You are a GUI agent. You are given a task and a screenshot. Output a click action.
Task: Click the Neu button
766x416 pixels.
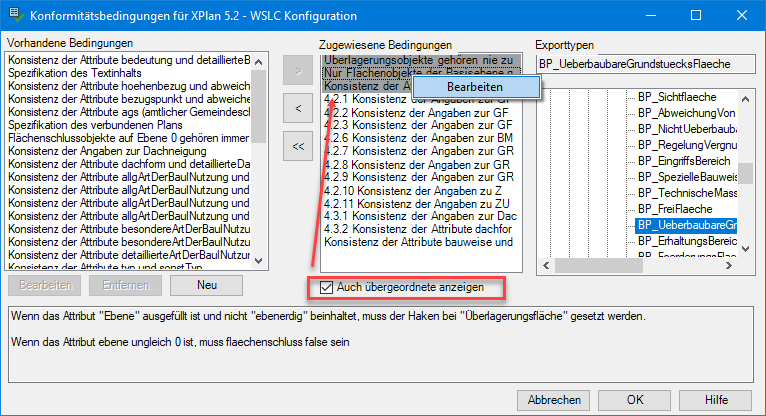[207, 286]
